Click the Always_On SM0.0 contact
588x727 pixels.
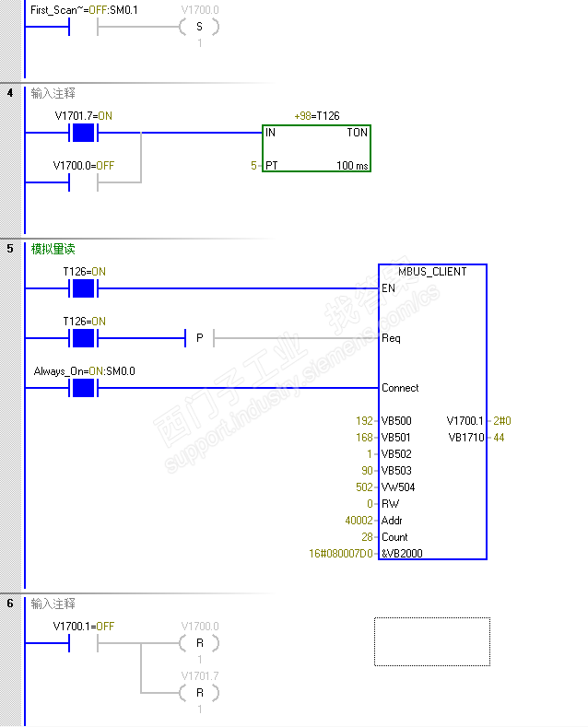tap(84, 388)
